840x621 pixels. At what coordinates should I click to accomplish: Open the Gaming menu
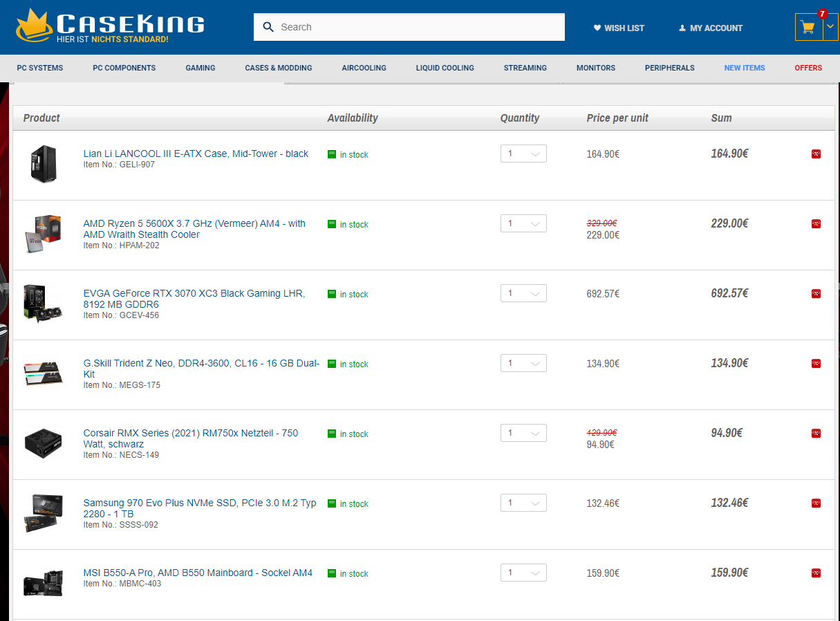(200, 68)
